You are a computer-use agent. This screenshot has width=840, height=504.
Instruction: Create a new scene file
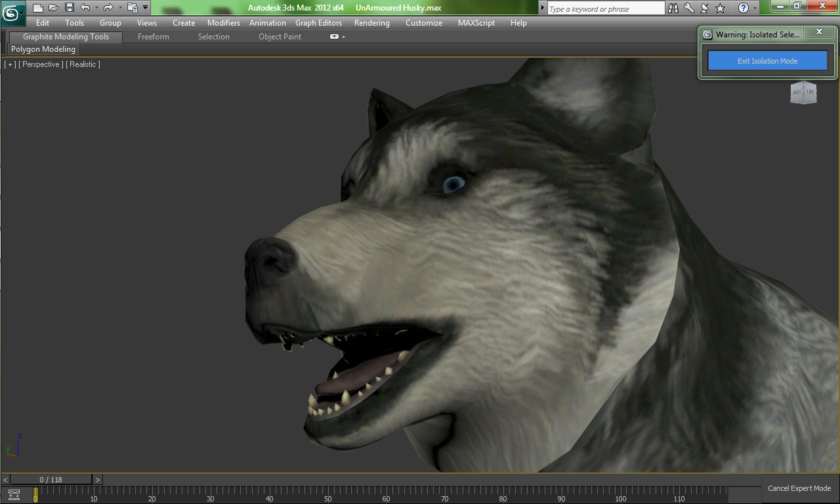click(x=38, y=8)
